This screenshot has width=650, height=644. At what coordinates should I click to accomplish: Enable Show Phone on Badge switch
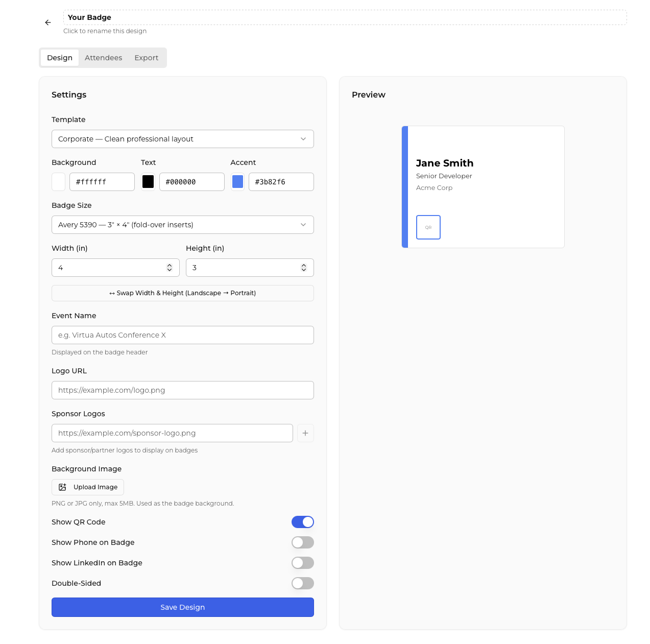tap(303, 542)
